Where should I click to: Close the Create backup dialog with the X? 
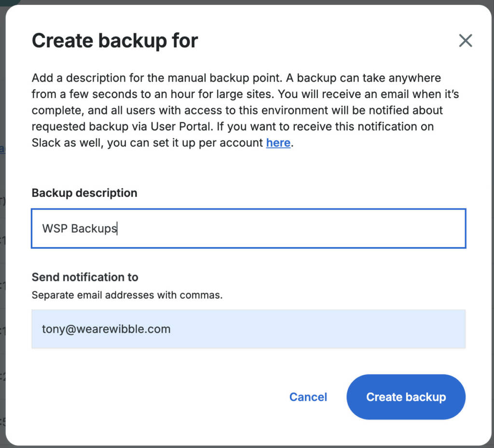(465, 41)
